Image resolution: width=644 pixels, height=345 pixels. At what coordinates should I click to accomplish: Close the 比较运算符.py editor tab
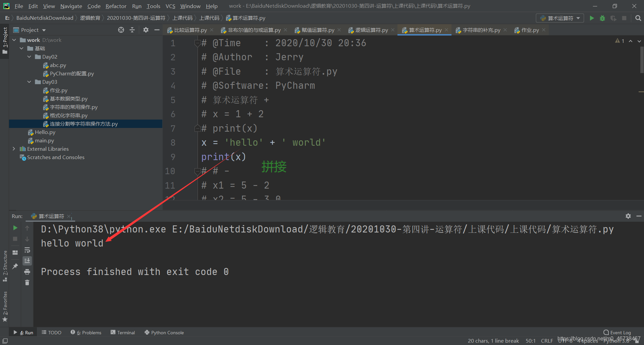tap(212, 30)
